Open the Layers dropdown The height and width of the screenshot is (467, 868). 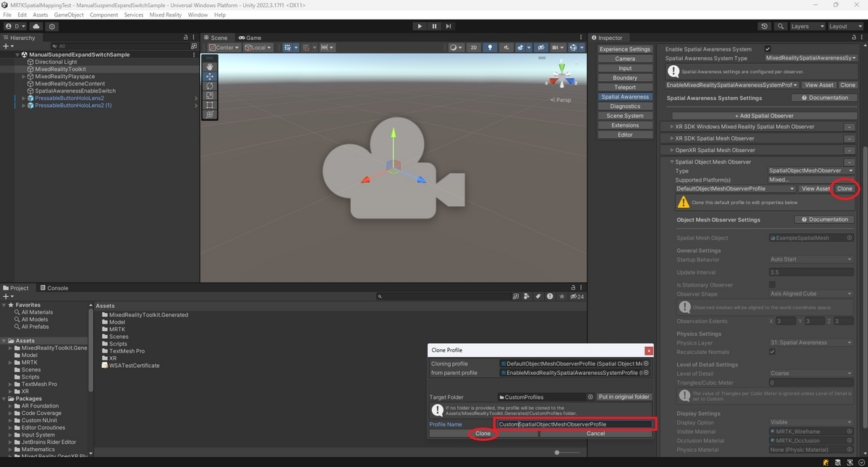point(807,26)
